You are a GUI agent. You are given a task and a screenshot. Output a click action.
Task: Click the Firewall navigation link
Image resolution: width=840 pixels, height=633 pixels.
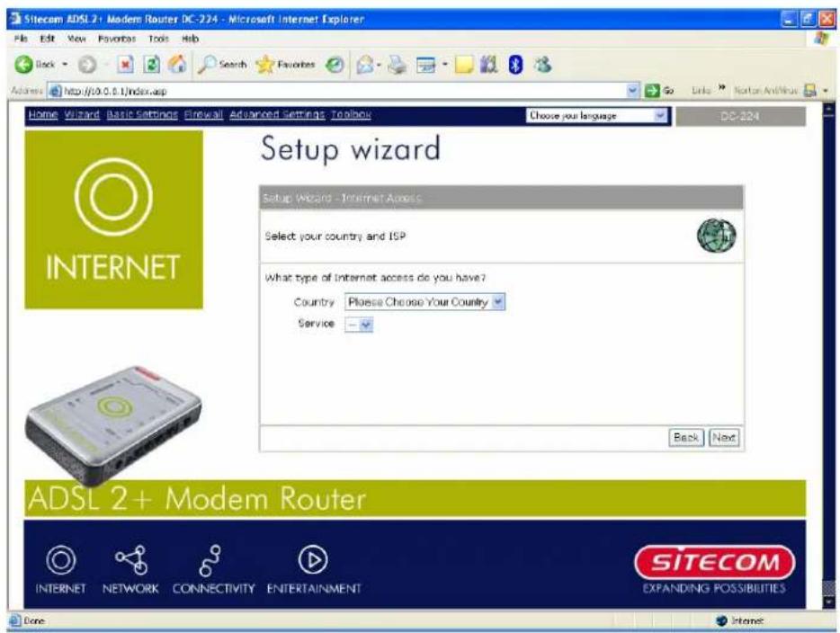[203, 114]
